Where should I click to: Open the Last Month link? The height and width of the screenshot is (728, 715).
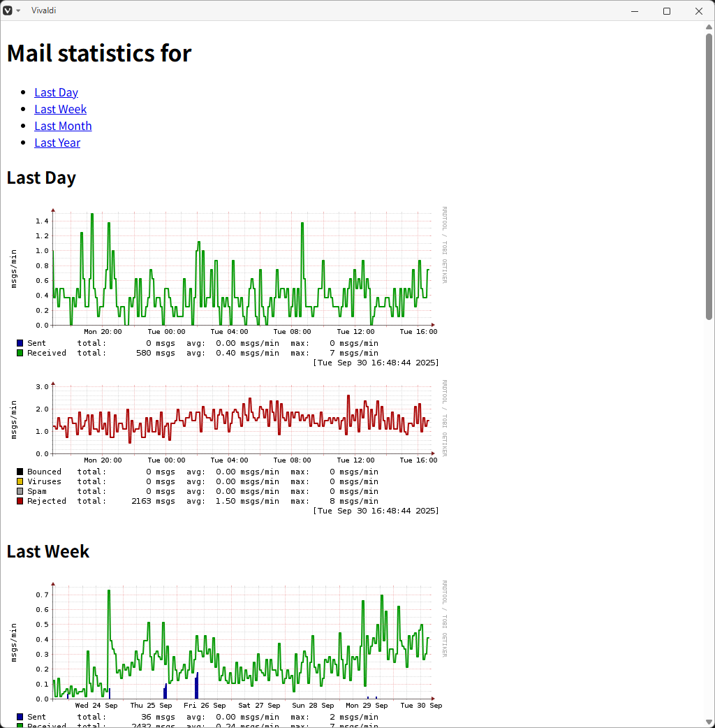point(63,126)
